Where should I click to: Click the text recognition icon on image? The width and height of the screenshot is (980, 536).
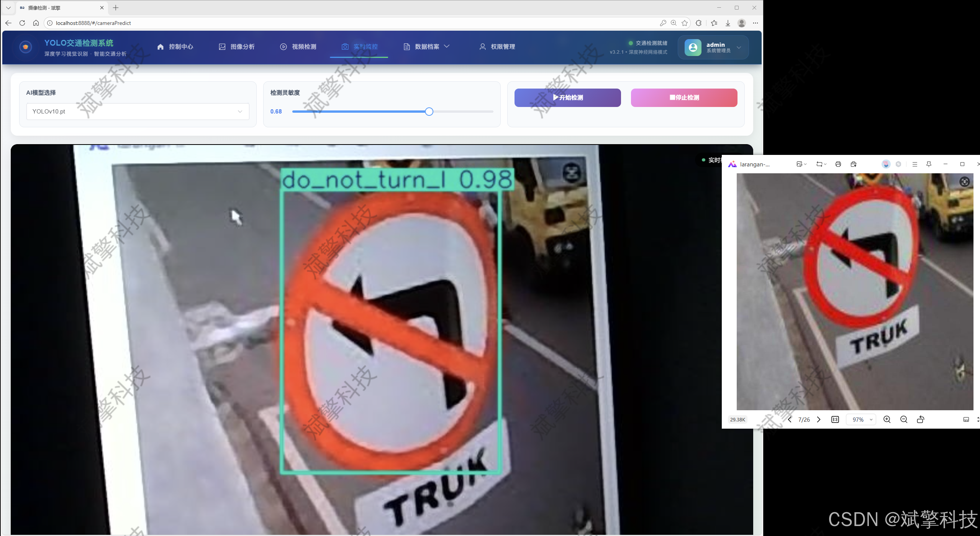(x=964, y=182)
